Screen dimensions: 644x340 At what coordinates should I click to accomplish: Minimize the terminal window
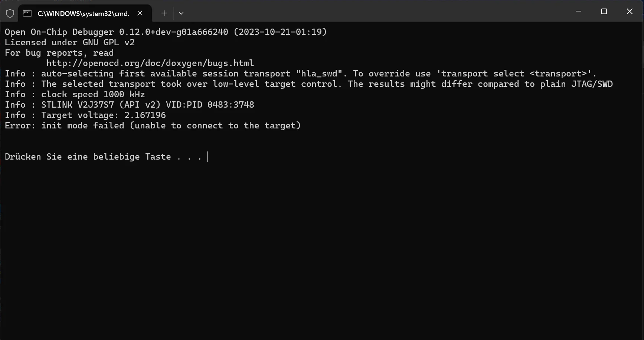click(x=578, y=12)
